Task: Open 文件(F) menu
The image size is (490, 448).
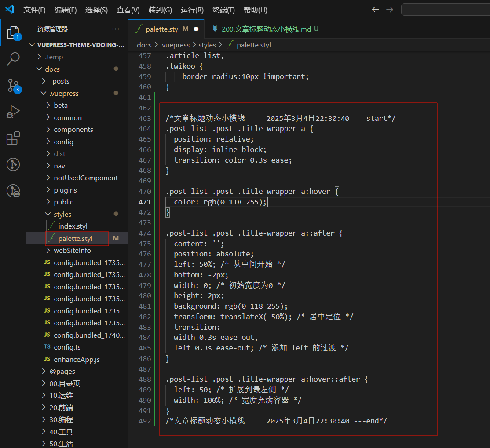Action: point(34,10)
